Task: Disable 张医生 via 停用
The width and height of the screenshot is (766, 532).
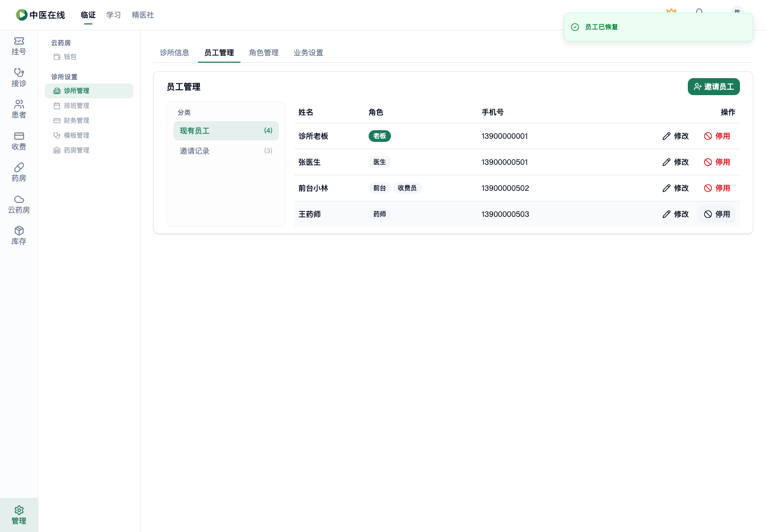Action: tap(717, 162)
